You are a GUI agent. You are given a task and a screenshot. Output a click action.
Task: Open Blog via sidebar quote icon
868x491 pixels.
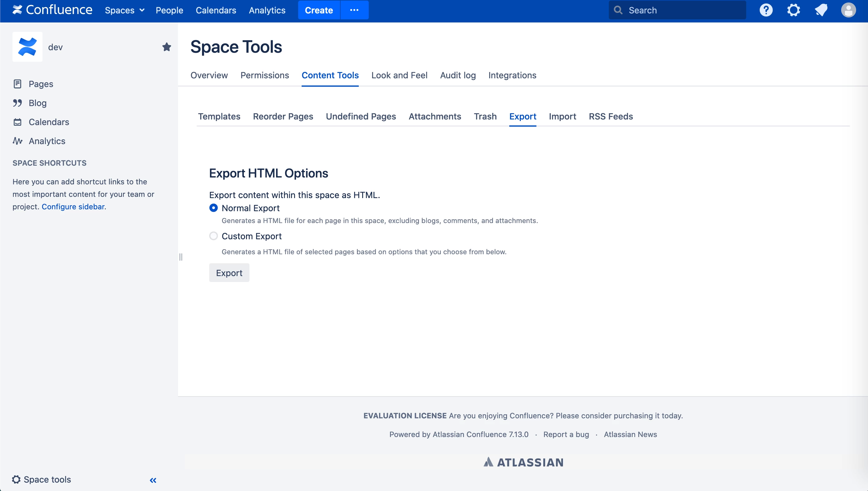[x=17, y=103]
